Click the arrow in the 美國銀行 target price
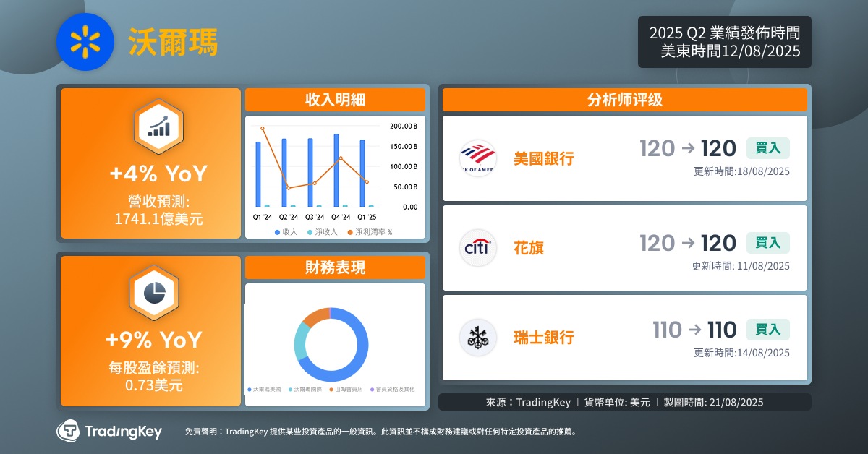The height and width of the screenshot is (454, 868). pyautogui.click(x=688, y=148)
